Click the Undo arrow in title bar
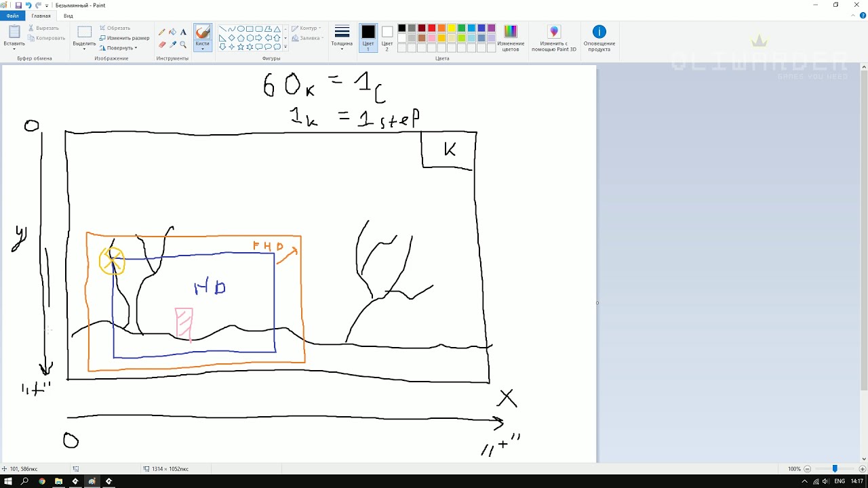 (28, 5)
